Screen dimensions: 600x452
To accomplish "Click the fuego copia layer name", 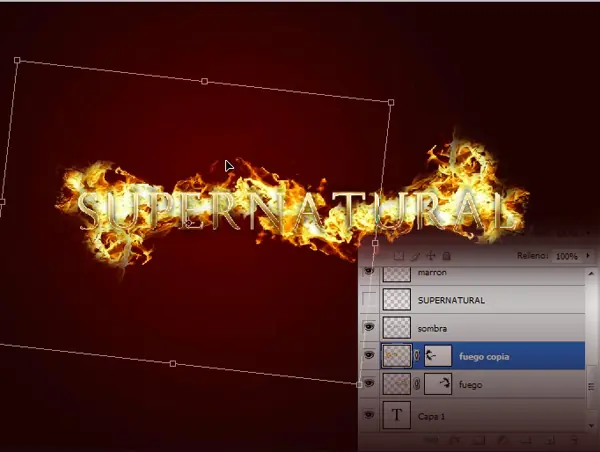I will (x=484, y=357).
